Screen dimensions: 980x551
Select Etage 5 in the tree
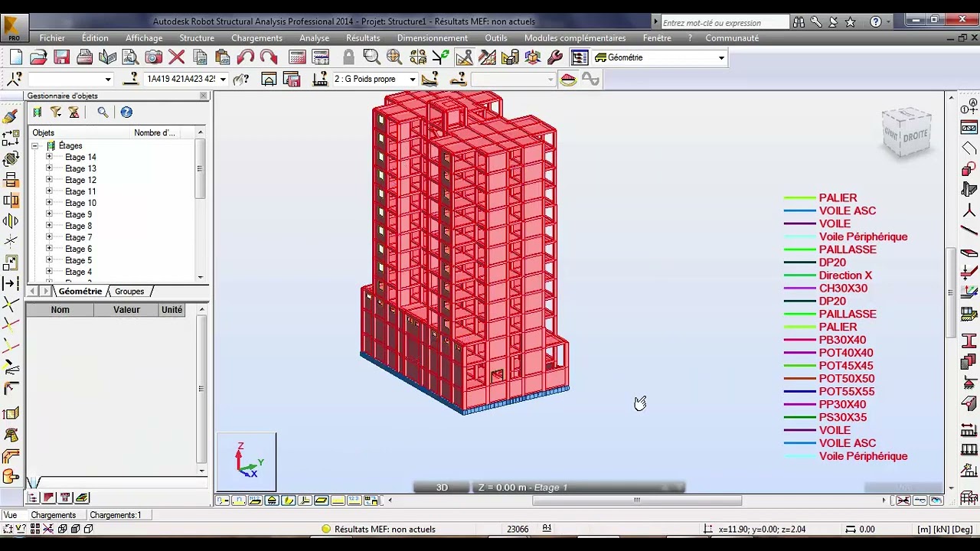point(78,260)
